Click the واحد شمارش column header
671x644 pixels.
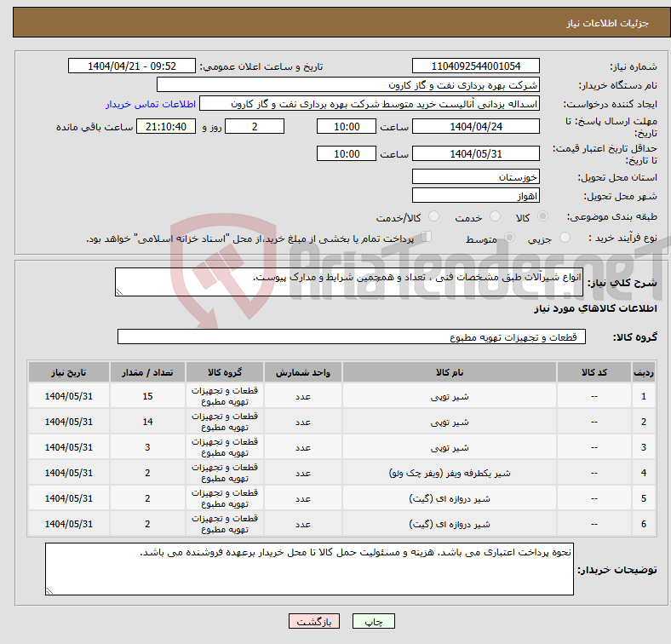[303, 372]
